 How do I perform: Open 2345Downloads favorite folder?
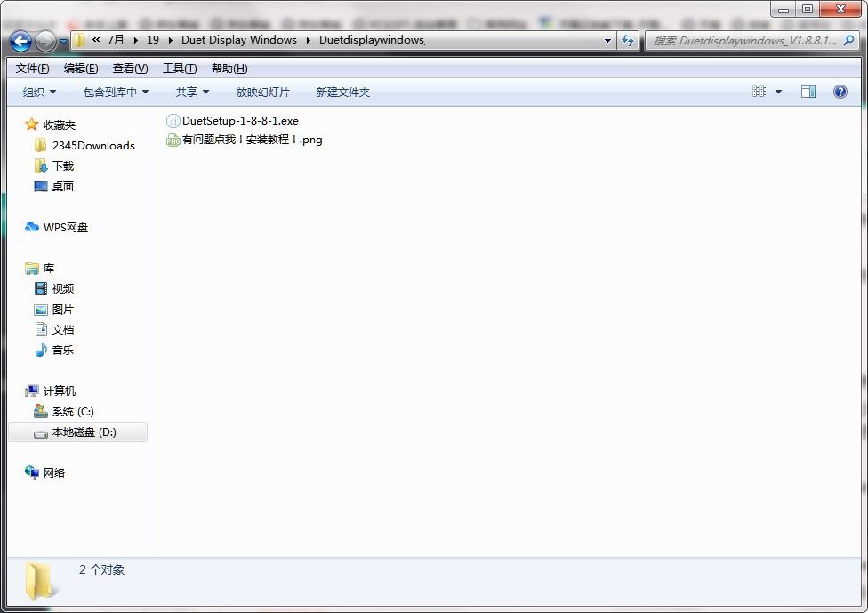[x=93, y=146]
